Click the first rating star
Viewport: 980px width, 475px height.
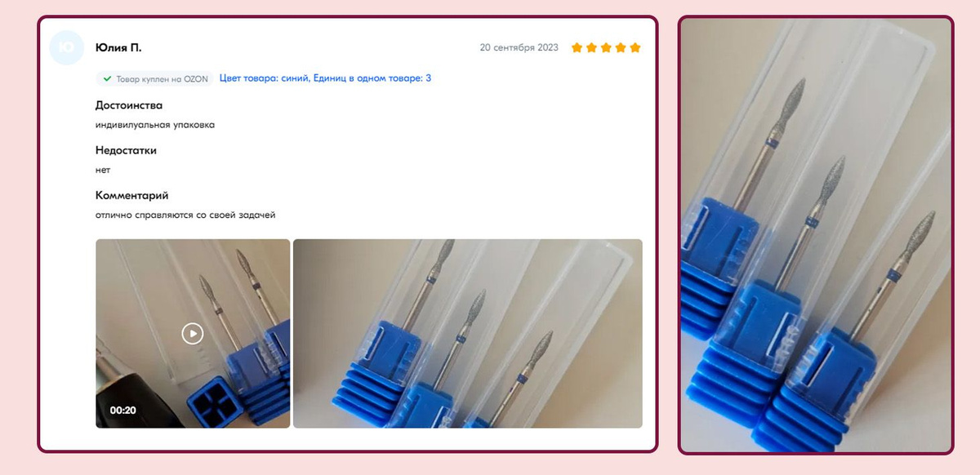[577, 48]
